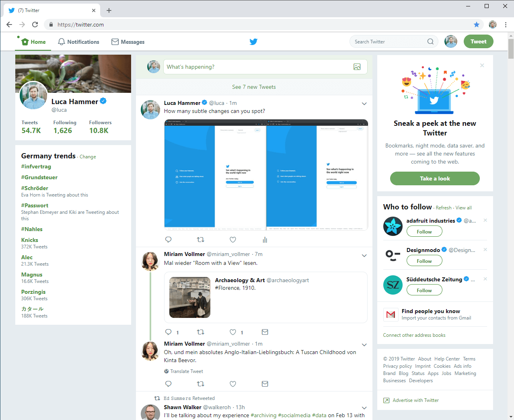This screenshot has height=420, width=514.
Task: Follow adafruit industries
Action: point(424,232)
